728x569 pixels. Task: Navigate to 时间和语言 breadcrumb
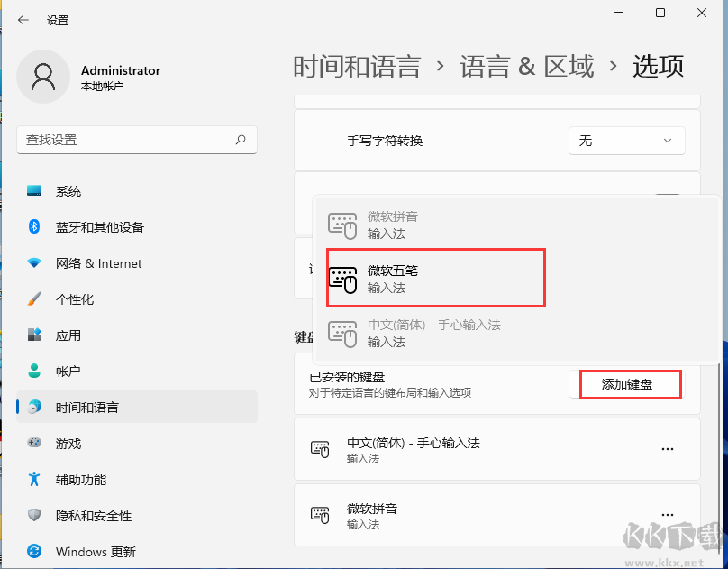tap(357, 66)
